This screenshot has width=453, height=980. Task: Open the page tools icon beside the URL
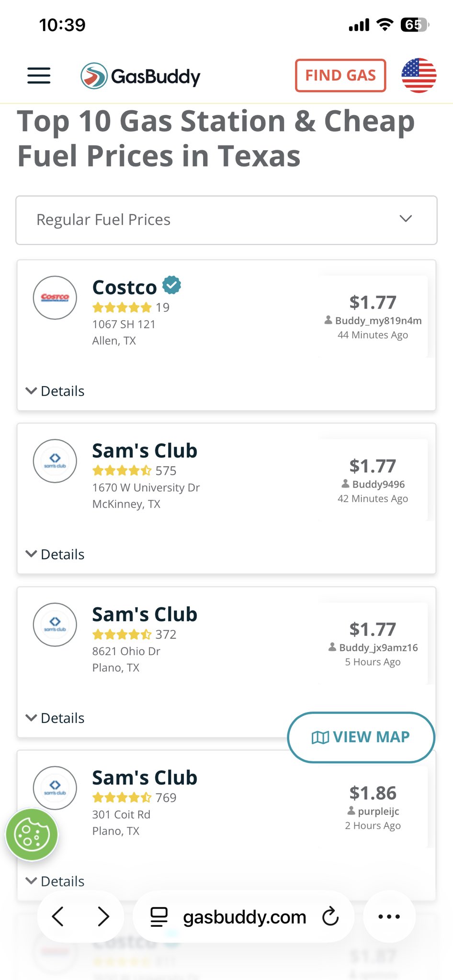click(159, 917)
